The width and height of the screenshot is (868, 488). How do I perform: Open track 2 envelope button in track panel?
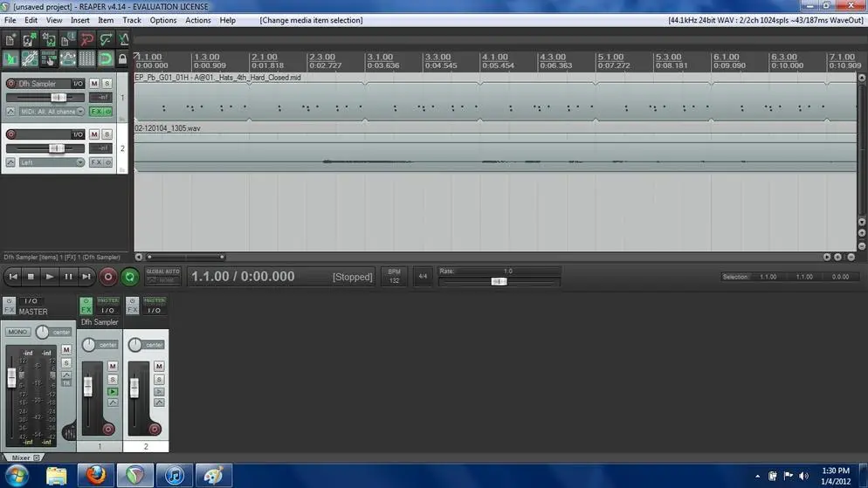tap(10, 162)
